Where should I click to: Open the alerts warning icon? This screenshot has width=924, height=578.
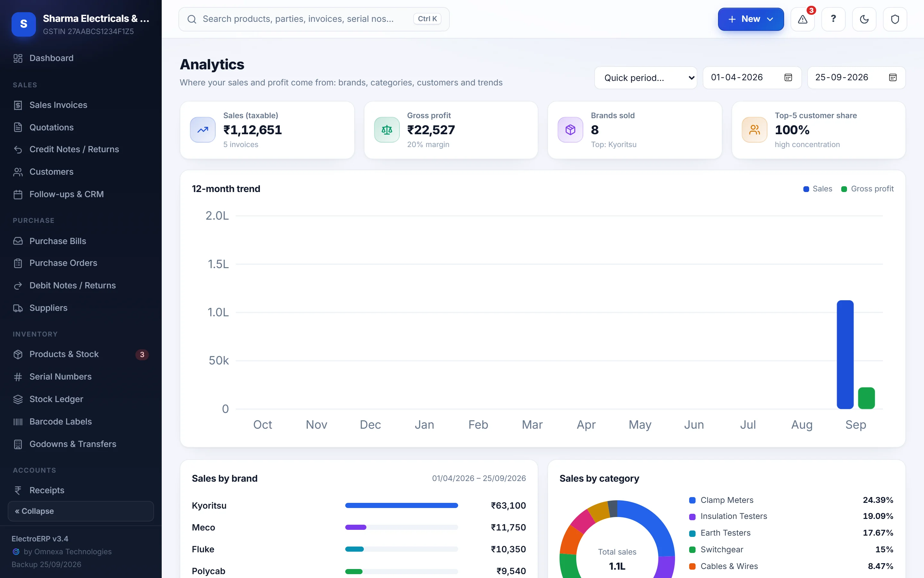tap(803, 19)
